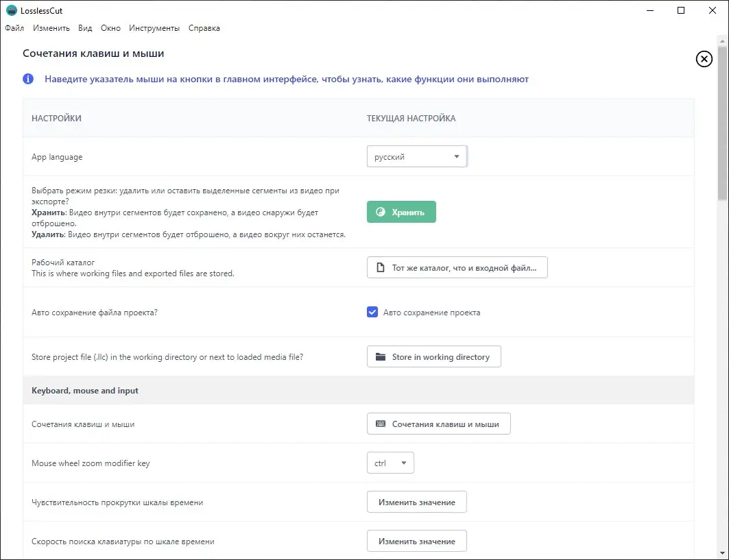Screen dimensions: 729x560
Task: Click the blue info icon above settings table
Action: pos(27,79)
